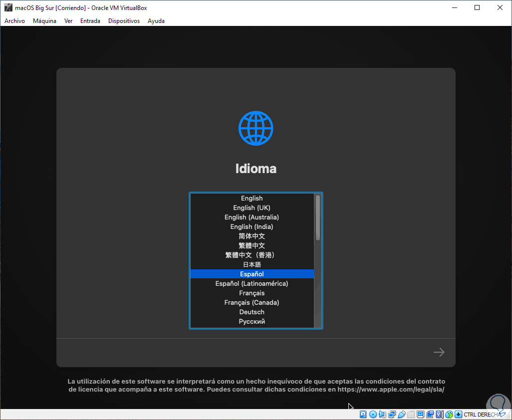512x420 pixels.
Task: Click the shared folders status icon
Action: [411, 415]
